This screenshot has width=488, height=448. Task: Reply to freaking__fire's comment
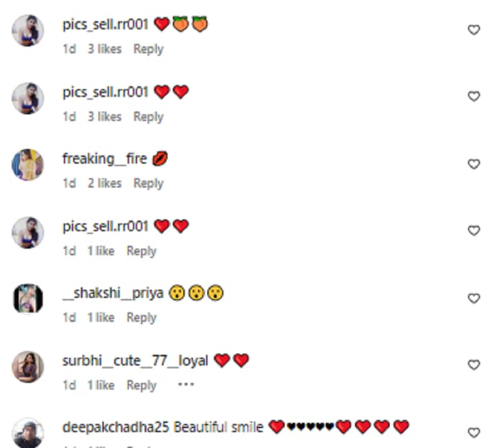pyautogui.click(x=148, y=184)
